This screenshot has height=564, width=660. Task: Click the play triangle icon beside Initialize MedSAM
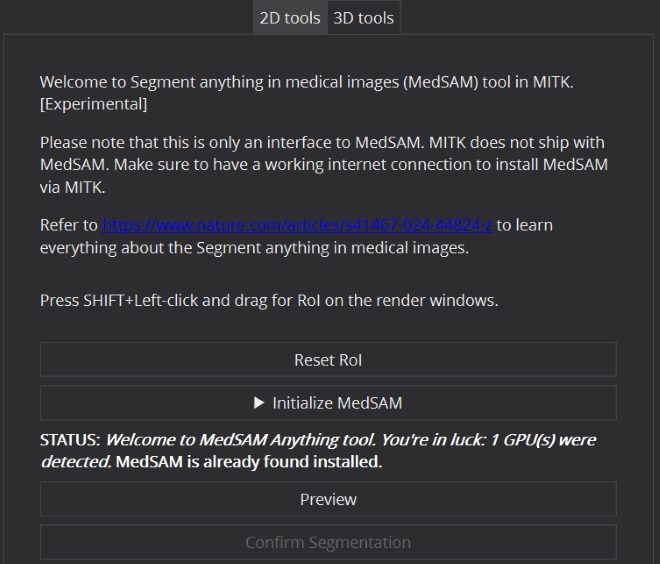[x=259, y=403]
